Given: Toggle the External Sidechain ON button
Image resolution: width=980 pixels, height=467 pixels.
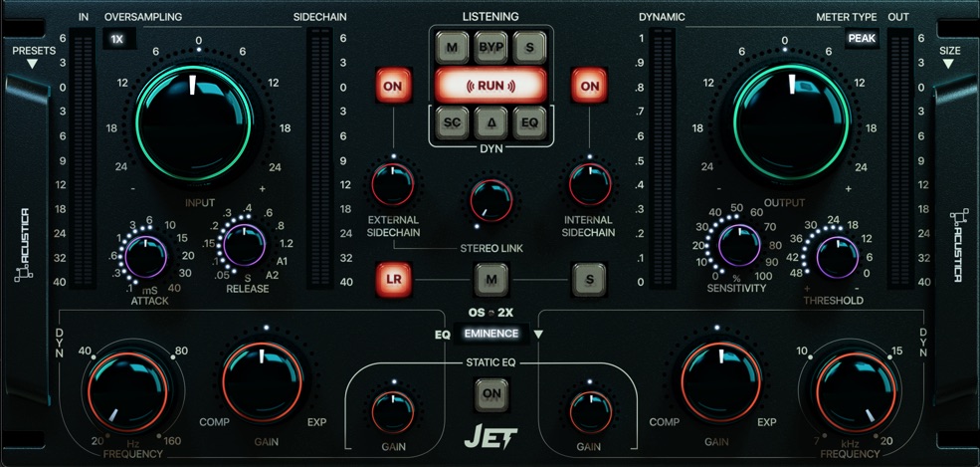Looking at the screenshot, I should click(393, 86).
